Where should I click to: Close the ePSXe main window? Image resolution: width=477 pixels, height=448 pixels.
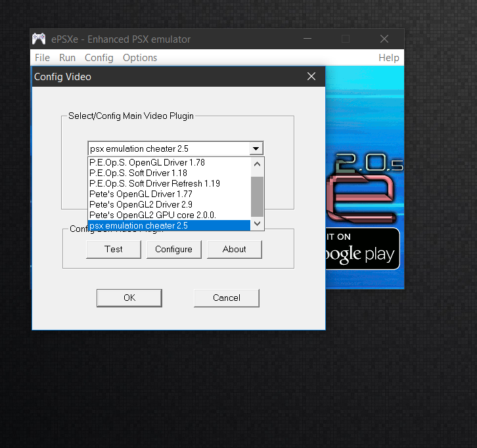tap(384, 39)
